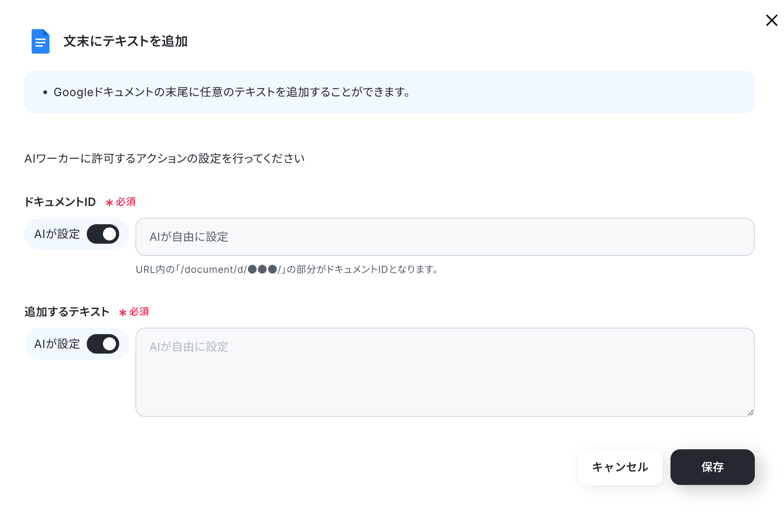
Task: Close the dialog with the X icon
Action: 771,20
